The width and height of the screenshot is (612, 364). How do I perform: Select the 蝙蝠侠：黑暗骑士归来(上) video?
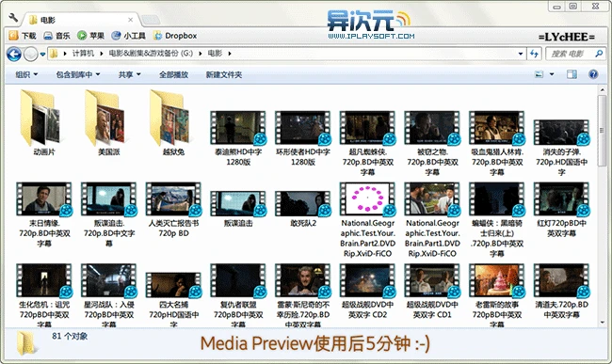497,220
